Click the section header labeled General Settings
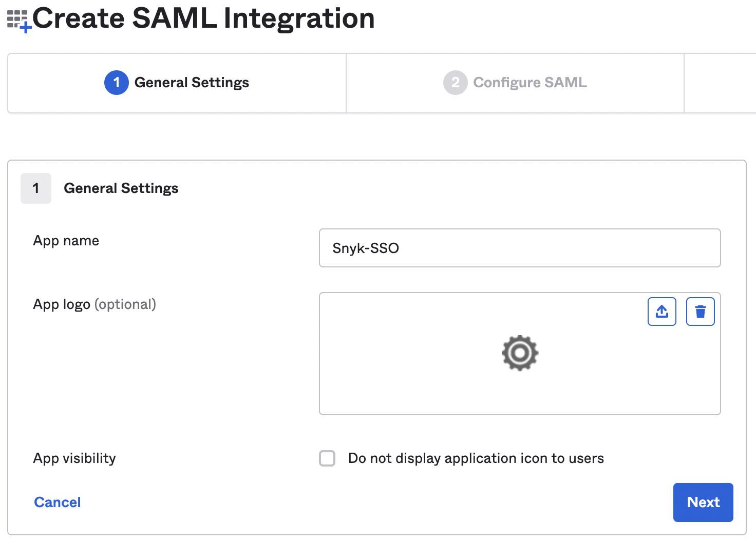The height and width of the screenshot is (543, 756). [x=121, y=188]
